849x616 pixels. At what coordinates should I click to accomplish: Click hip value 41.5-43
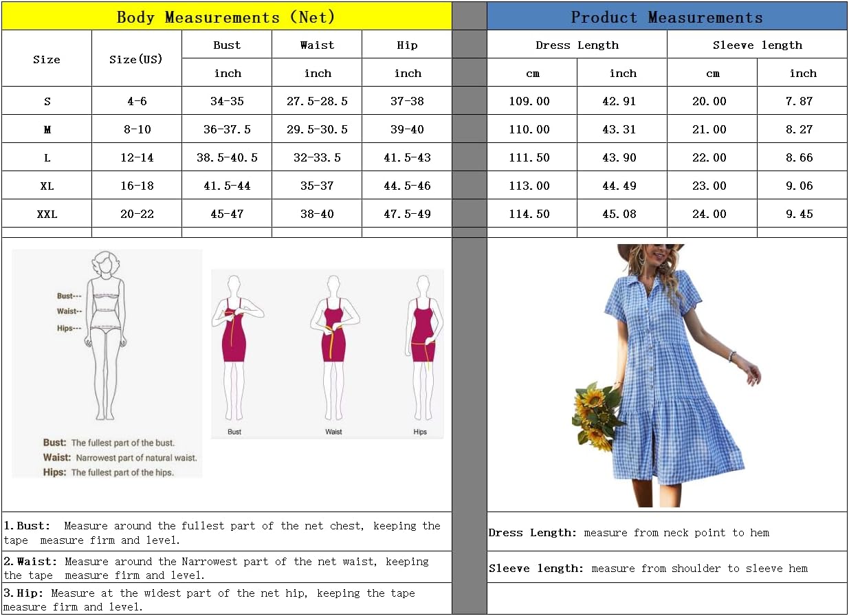click(407, 157)
